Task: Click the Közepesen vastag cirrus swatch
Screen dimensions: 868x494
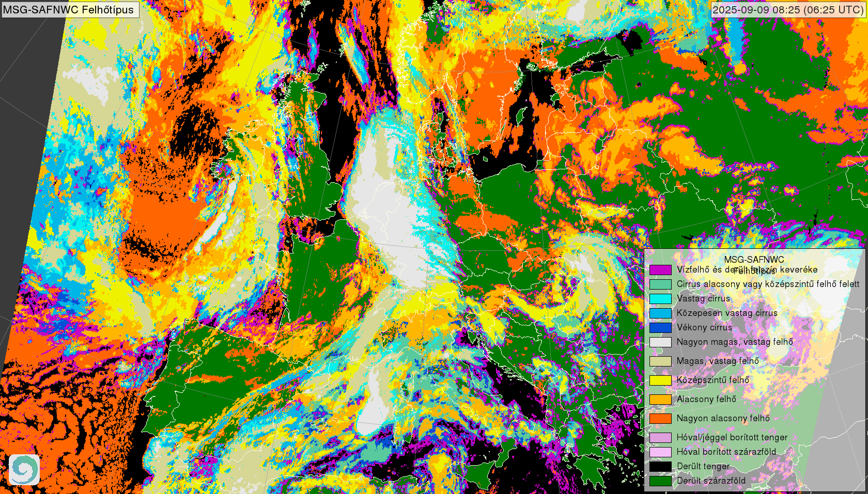Action: pyautogui.click(x=660, y=313)
